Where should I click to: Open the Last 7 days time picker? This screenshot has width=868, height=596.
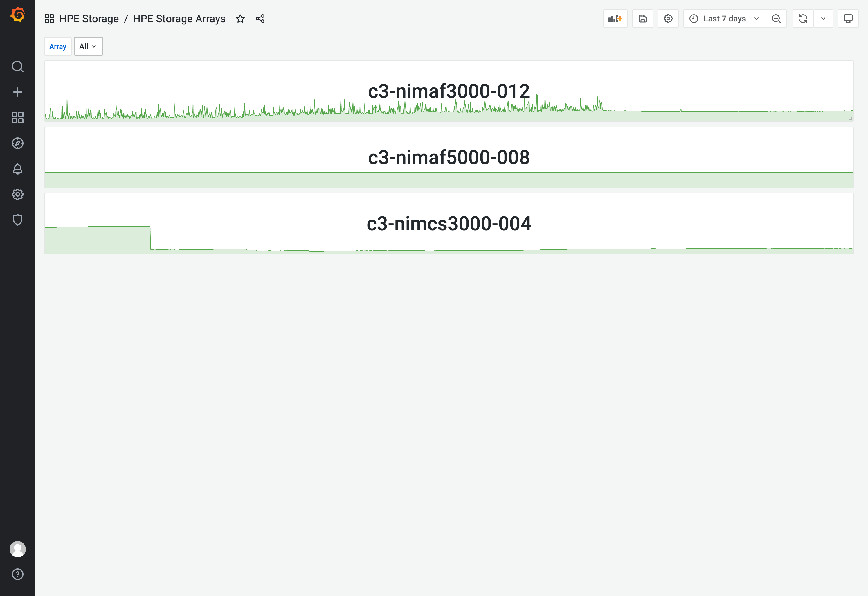pyautogui.click(x=724, y=19)
